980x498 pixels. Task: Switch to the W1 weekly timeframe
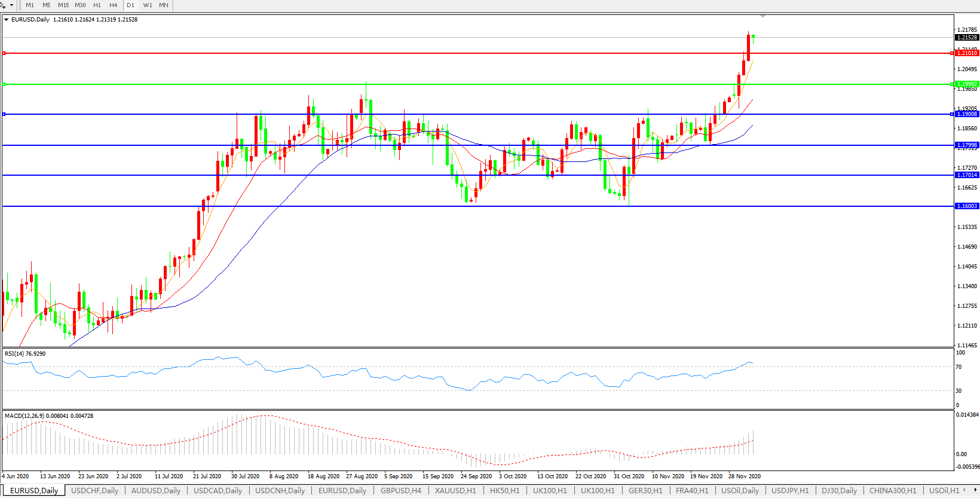[x=148, y=5]
